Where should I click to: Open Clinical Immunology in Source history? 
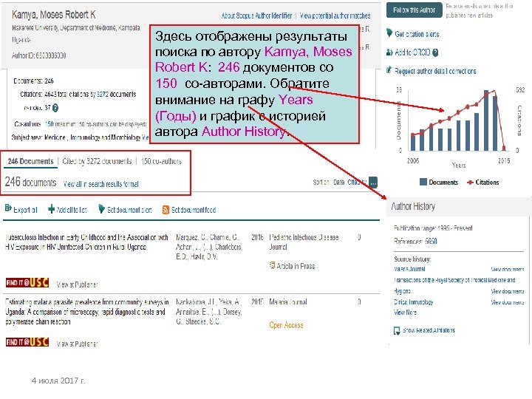[414, 302]
